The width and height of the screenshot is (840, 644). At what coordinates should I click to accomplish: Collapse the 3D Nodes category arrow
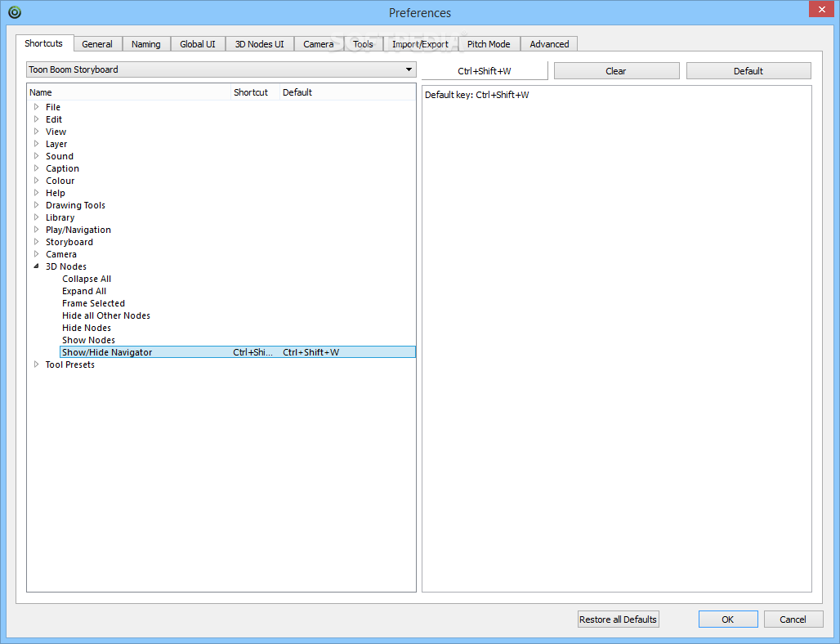[37, 266]
